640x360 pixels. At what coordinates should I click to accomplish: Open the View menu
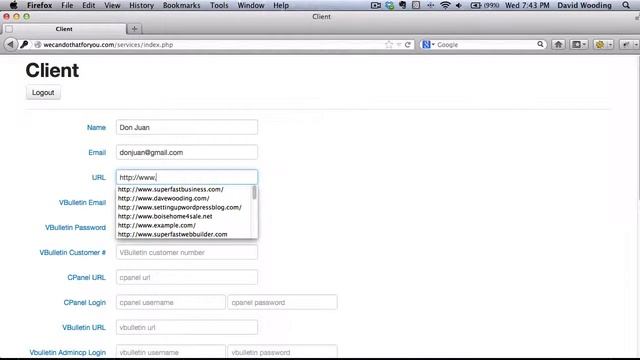[x=112, y=5]
